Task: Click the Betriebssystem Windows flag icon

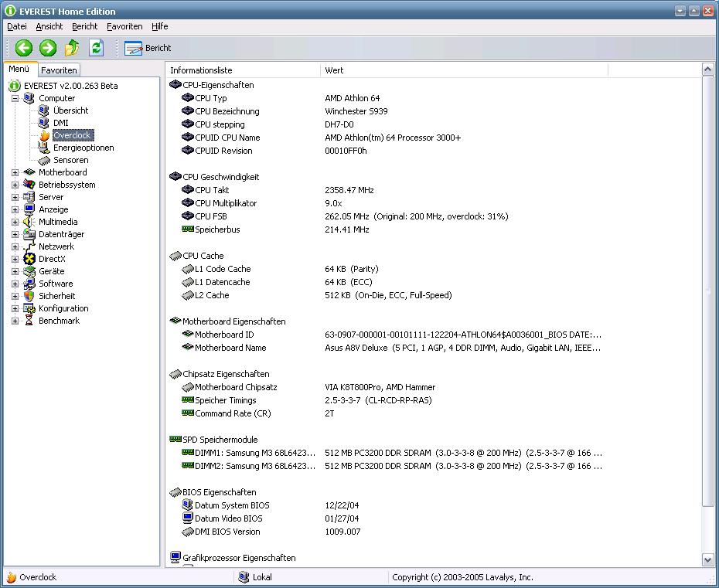Action: (29, 185)
